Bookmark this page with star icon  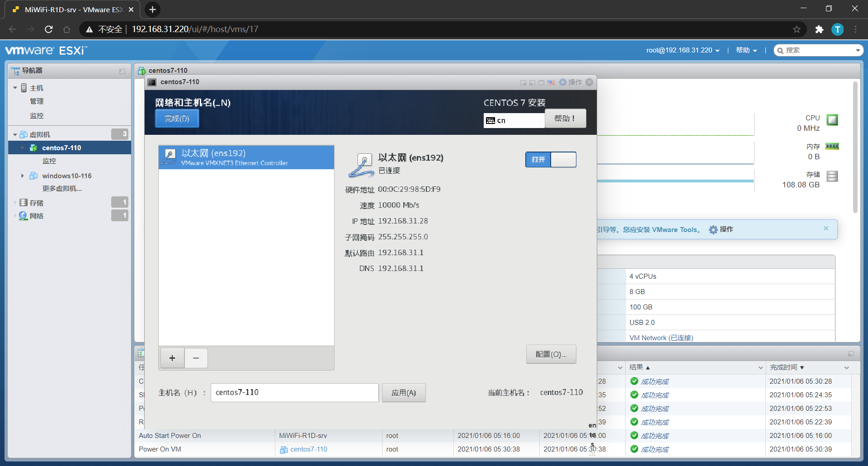(x=797, y=29)
